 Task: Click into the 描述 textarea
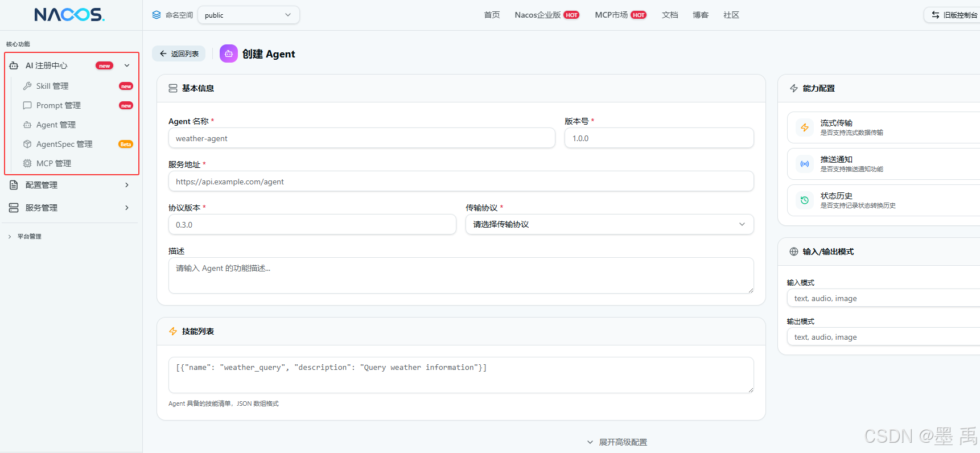tap(461, 275)
